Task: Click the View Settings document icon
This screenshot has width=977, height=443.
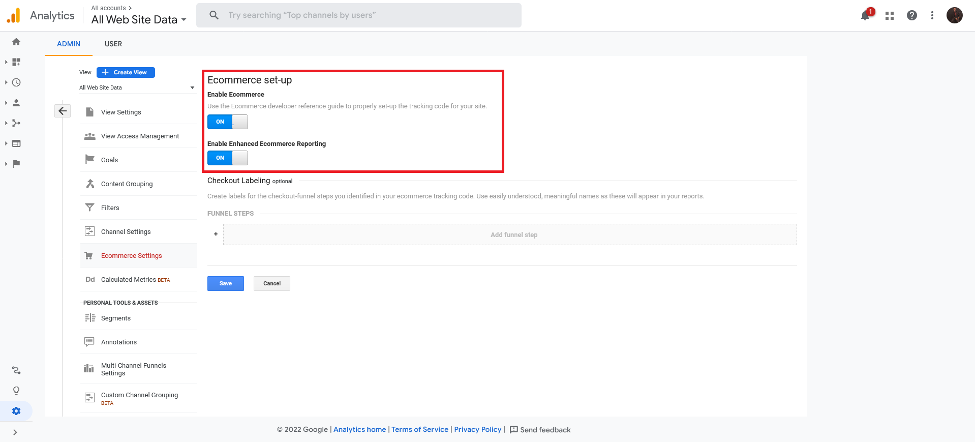Action: [x=89, y=112]
